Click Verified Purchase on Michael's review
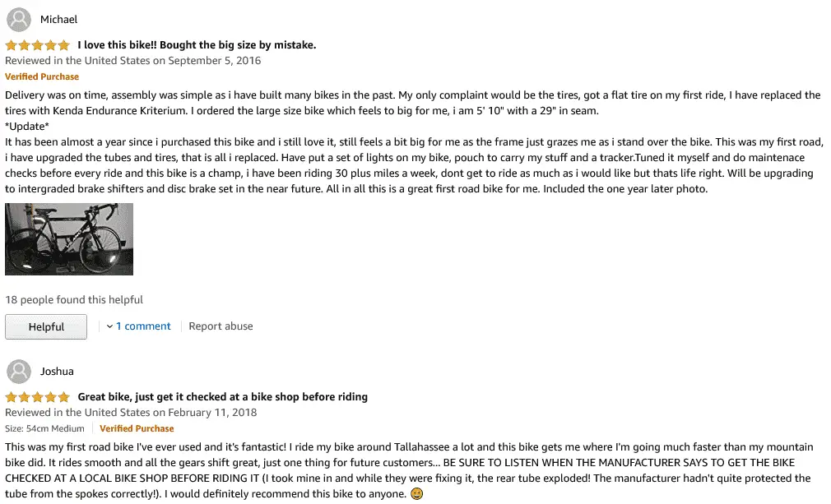 coord(42,76)
